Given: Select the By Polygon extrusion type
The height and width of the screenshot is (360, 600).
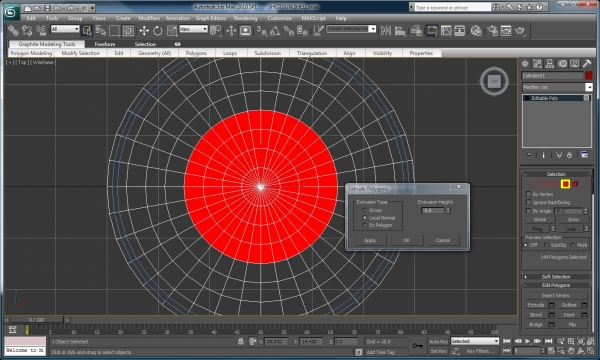Looking at the screenshot, I should coord(364,225).
